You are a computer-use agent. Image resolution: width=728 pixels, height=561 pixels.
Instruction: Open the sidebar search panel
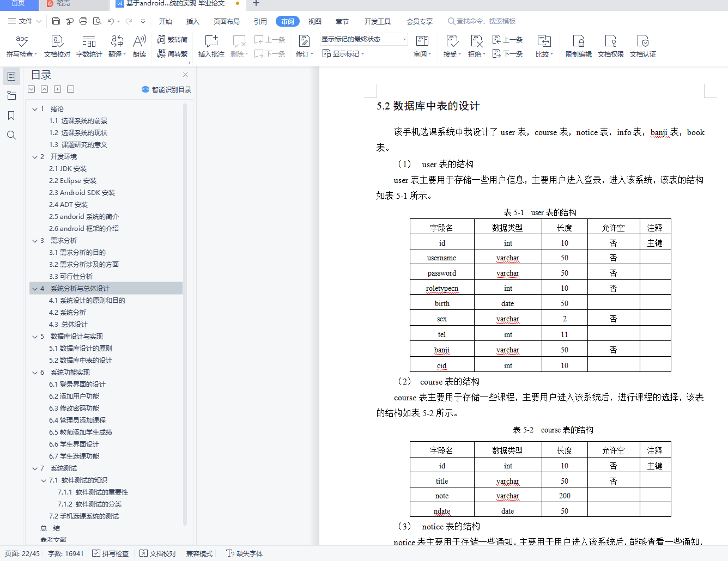[x=11, y=135]
